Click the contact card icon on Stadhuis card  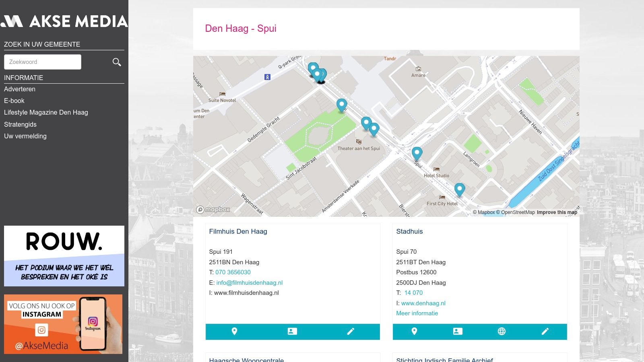(x=457, y=331)
